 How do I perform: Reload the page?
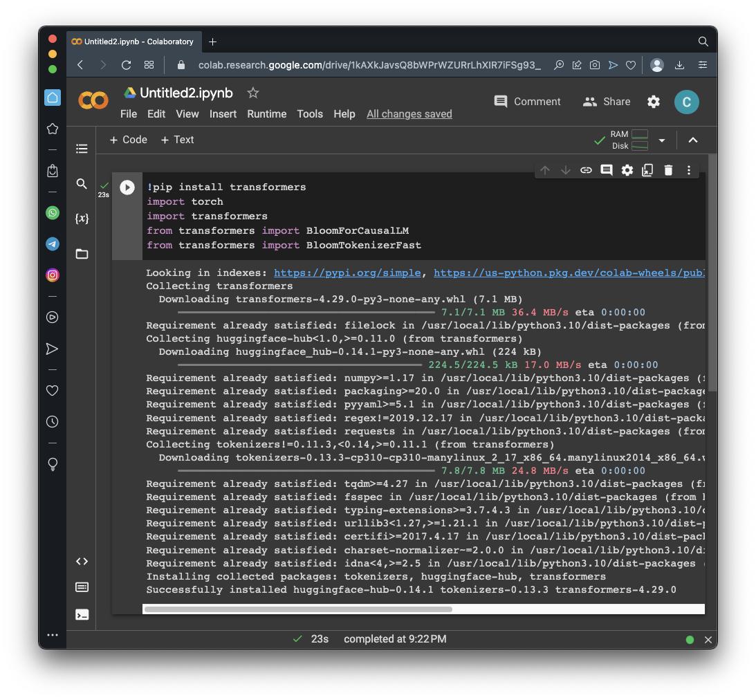(127, 65)
